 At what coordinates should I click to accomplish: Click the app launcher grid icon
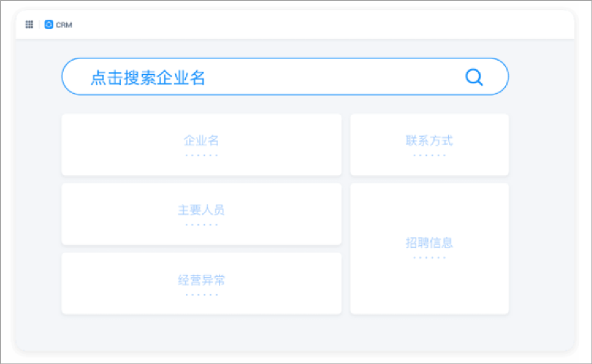pos(29,25)
